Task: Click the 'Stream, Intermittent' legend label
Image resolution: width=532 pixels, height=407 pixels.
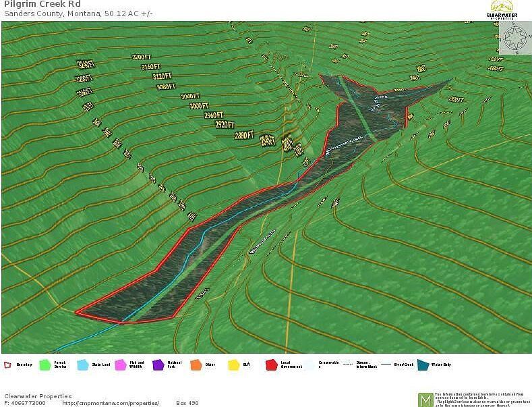Action: click(366, 365)
